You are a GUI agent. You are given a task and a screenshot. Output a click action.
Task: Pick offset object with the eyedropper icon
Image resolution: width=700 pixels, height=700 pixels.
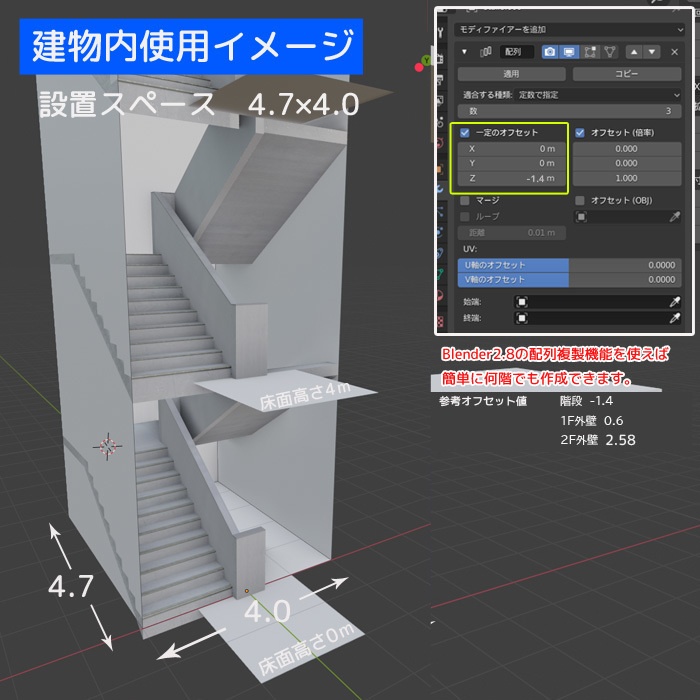coord(675,217)
